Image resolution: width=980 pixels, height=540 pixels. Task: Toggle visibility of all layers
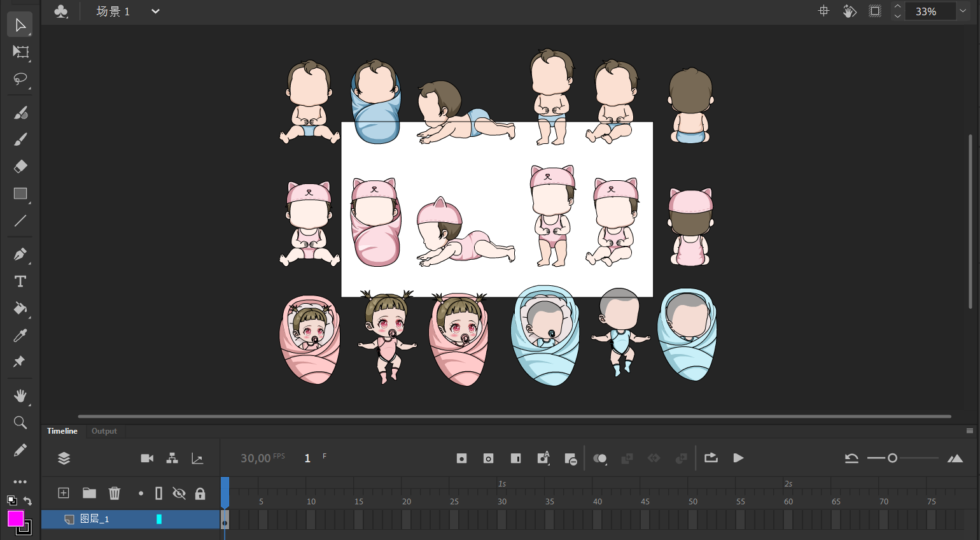[179, 494]
